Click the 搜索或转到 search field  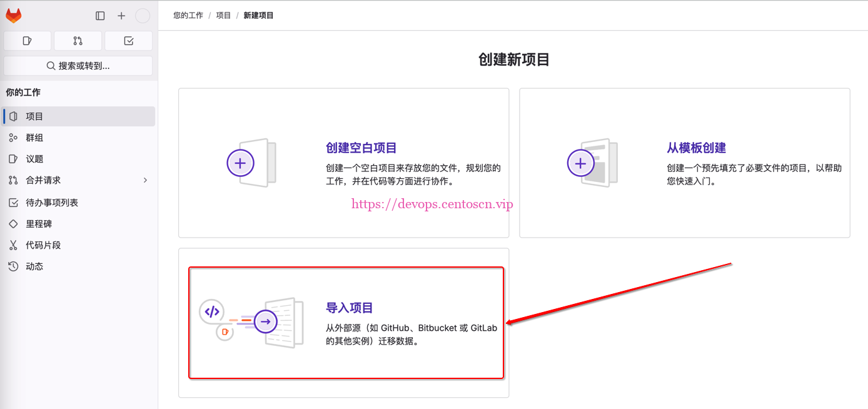pos(78,66)
